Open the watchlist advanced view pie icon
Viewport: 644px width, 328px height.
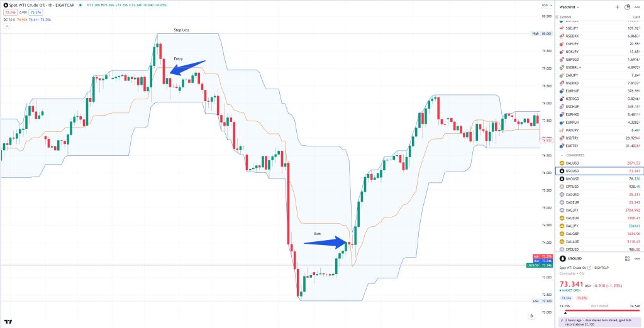tap(627, 7)
